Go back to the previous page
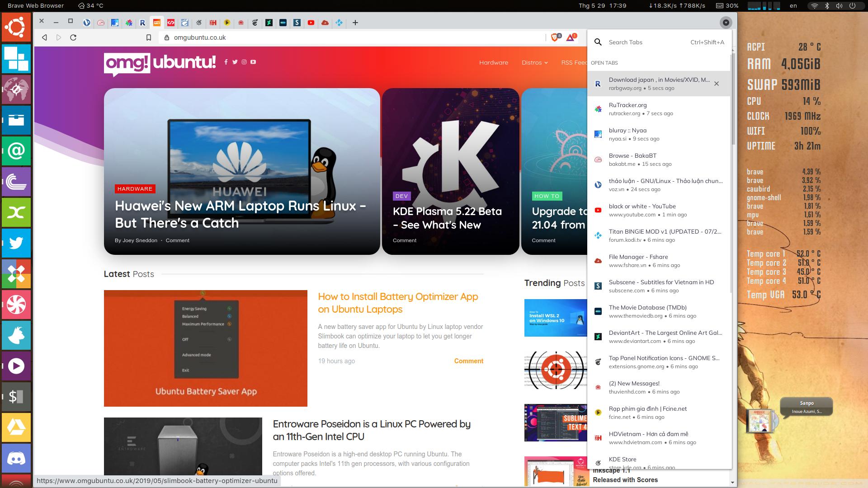The image size is (868, 488). (44, 38)
